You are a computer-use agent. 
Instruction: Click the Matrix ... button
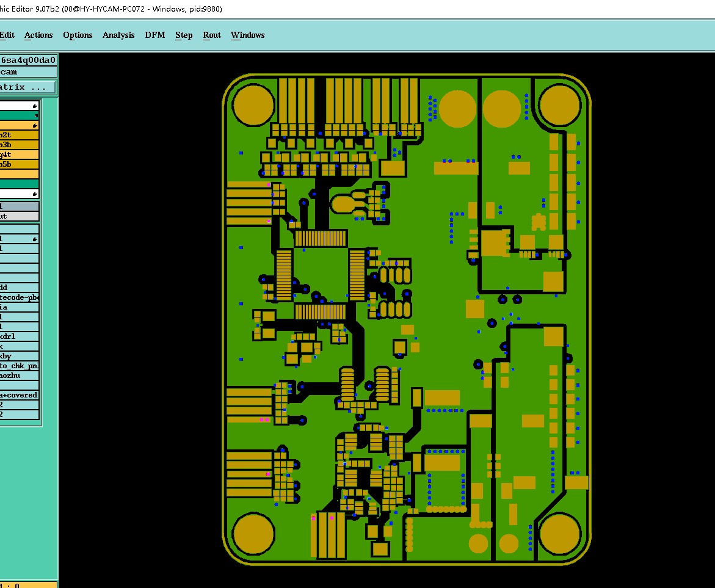tap(28, 87)
